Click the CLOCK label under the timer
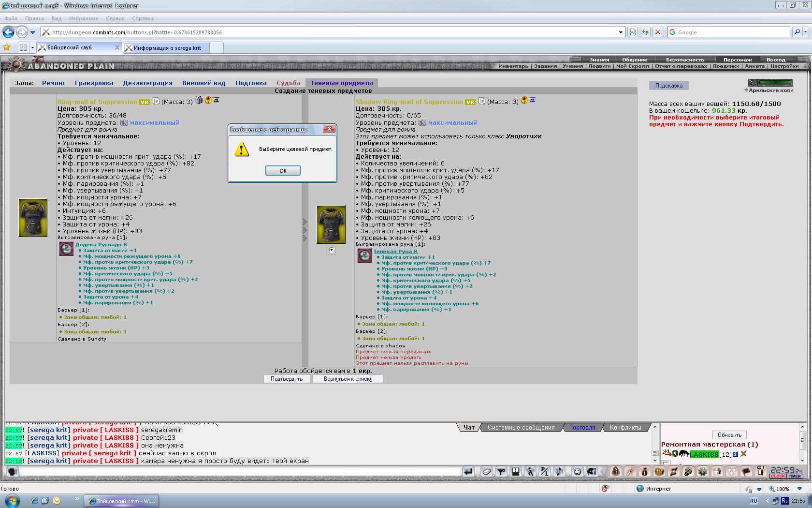 click(778, 476)
